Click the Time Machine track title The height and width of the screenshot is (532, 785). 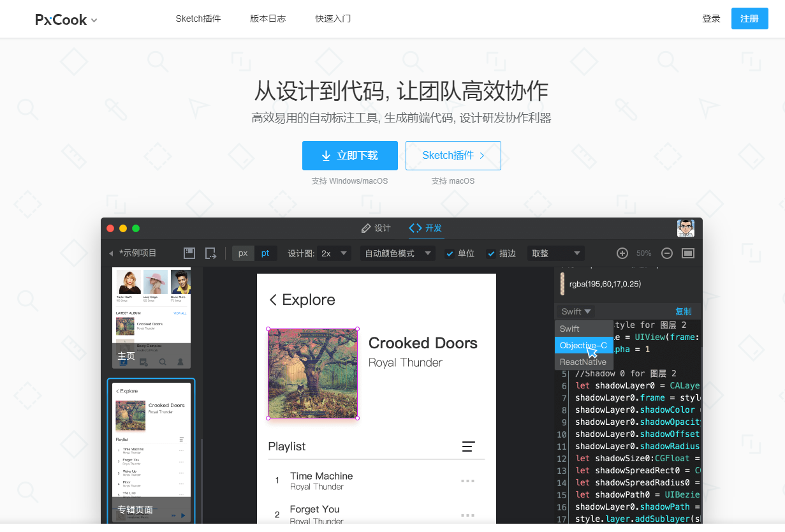[x=321, y=476]
